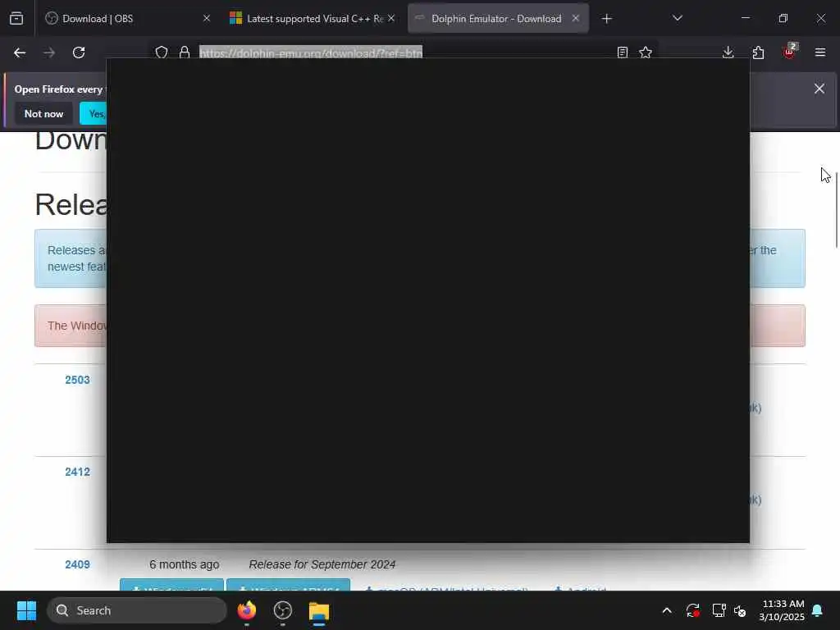Open File Explorer from taskbar
Screen dimensions: 840x630
tap(319, 610)
